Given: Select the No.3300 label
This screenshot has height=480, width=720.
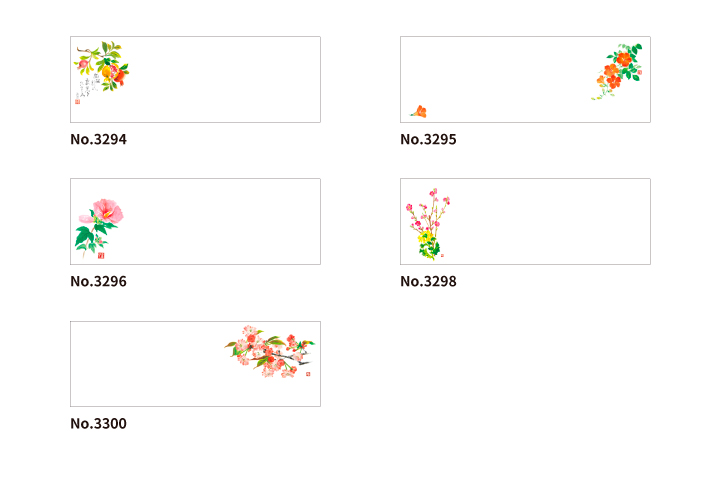Looking at the screenshot, I should click(98, 424).
